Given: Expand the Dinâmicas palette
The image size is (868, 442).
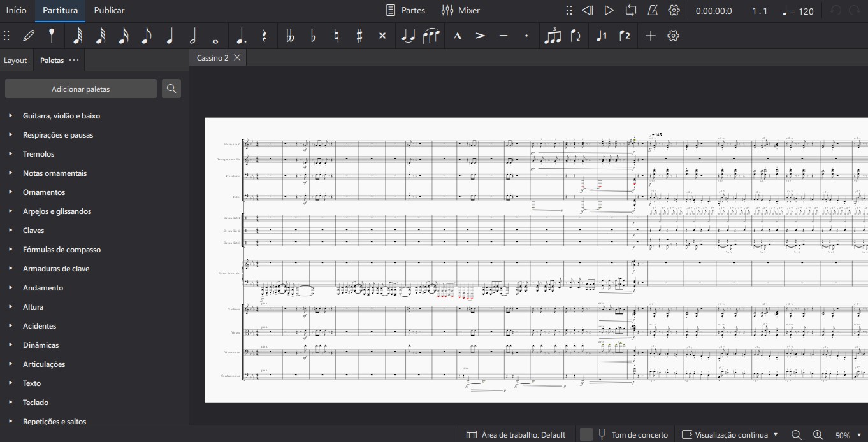Looking at the screenshot, I should (x=10, y=345).
